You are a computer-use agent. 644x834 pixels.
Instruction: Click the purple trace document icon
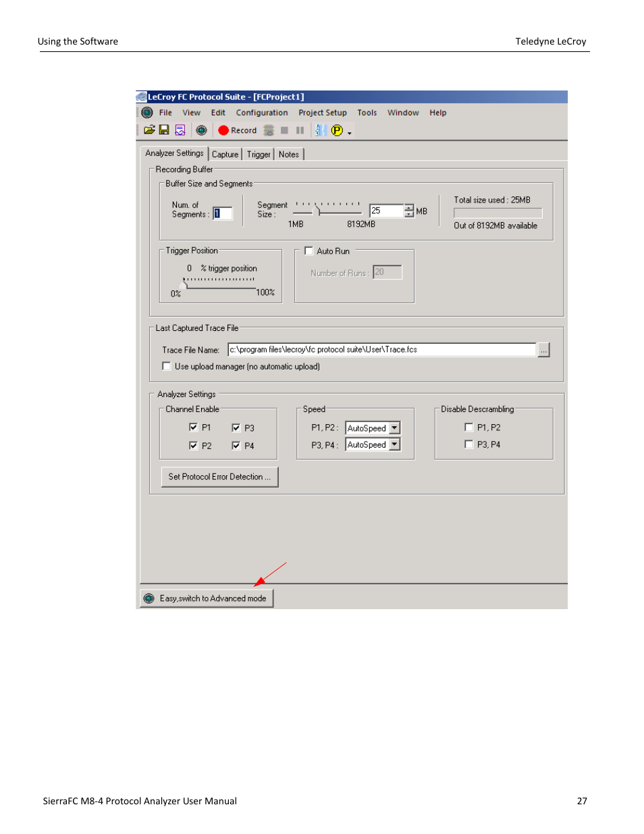coord(180,130)
